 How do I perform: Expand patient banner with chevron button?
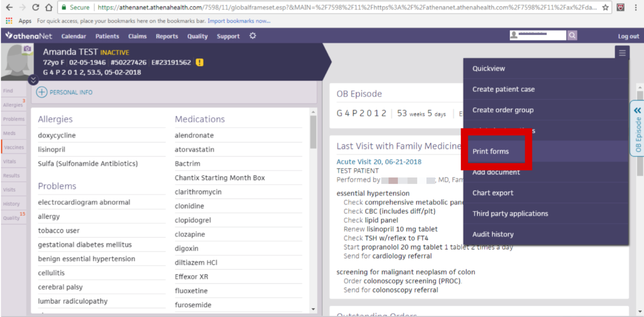coord(33,80)
